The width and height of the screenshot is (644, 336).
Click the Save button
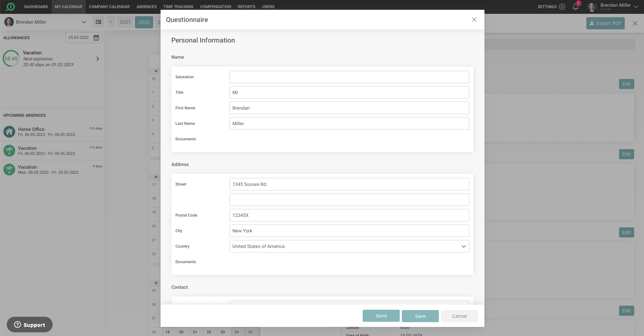[420, 316]
